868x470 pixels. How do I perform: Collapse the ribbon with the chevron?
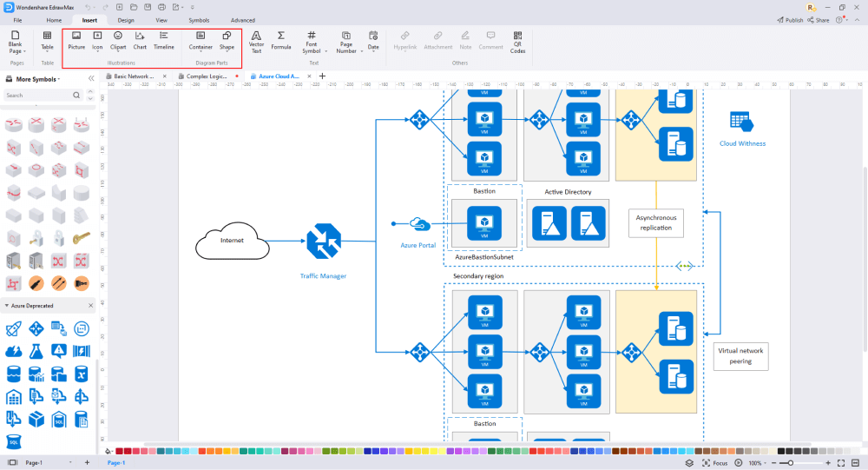858,20
